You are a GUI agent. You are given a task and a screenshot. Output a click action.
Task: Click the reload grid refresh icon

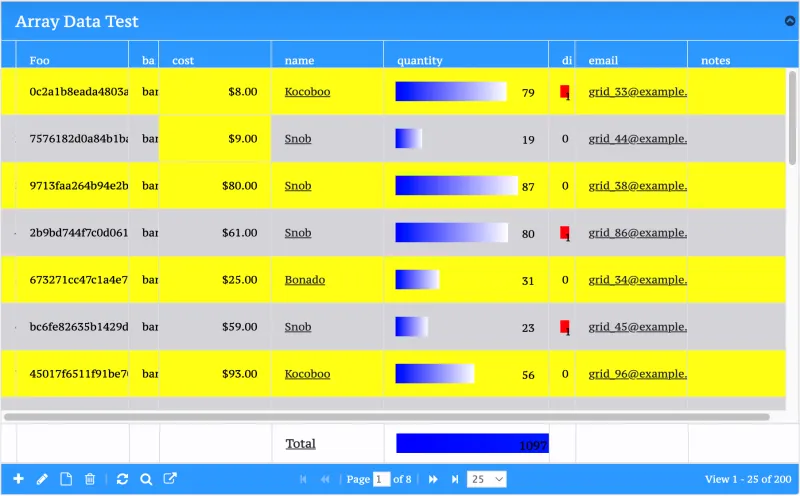[122, 479]
